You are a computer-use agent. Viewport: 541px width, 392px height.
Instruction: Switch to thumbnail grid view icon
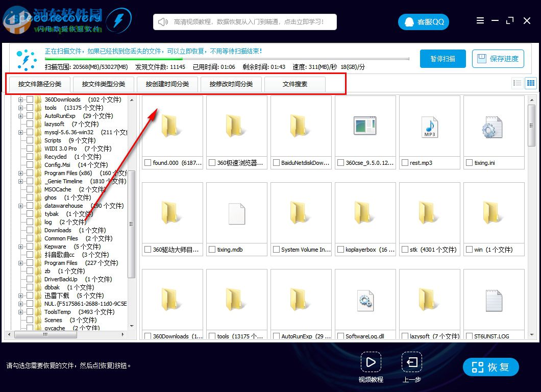point(531,83)
